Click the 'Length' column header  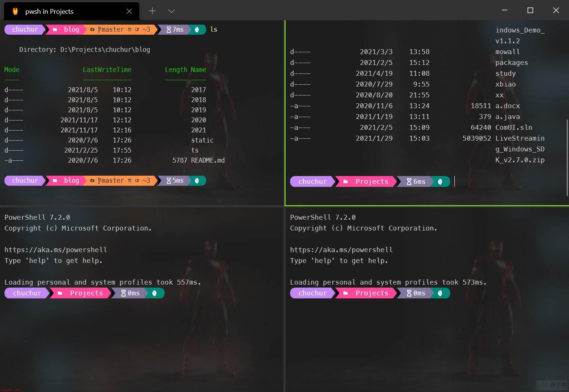(176, 70)
